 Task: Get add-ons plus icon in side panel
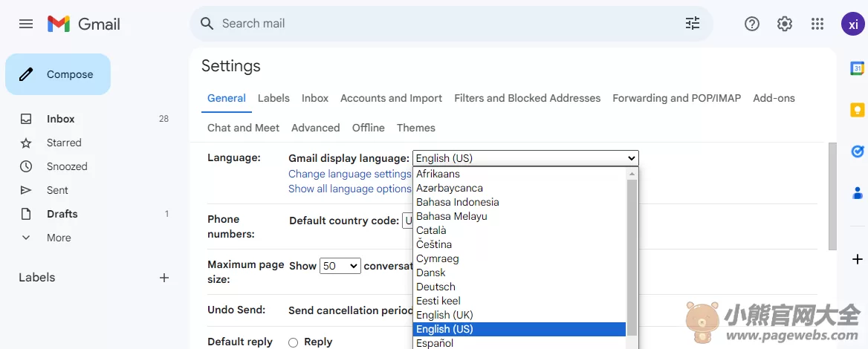(857, 259)
